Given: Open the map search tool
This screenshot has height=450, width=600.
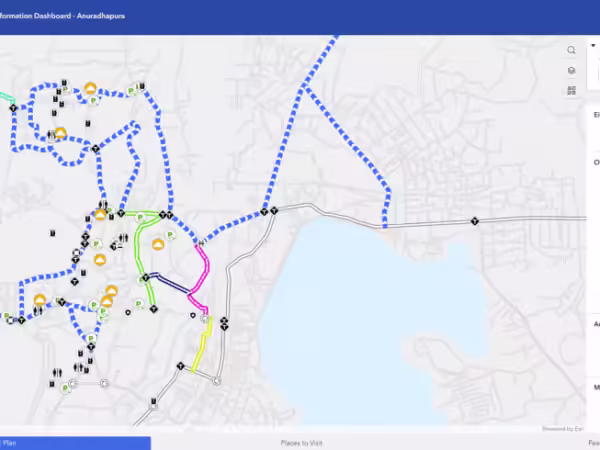Looking at the screenshot, I should (571, 50).
